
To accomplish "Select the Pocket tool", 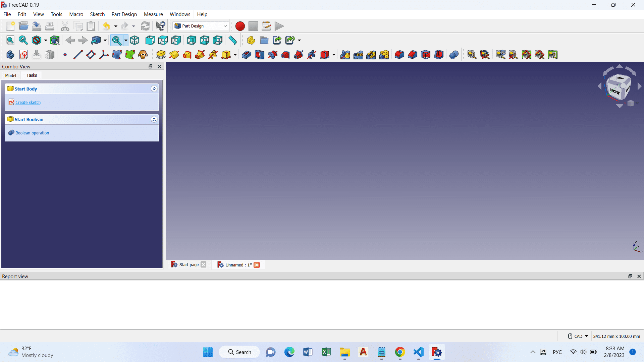I will pos(246,55).
